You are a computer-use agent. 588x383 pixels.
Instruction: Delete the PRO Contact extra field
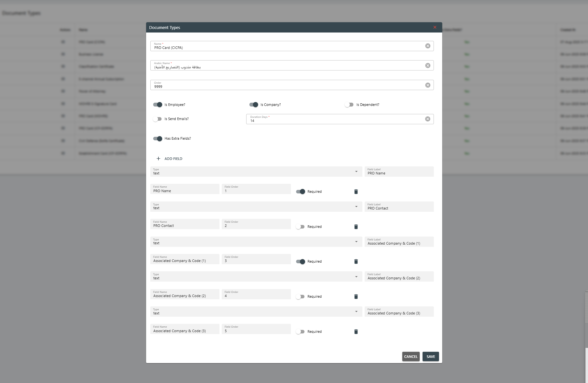pos(356,227)
